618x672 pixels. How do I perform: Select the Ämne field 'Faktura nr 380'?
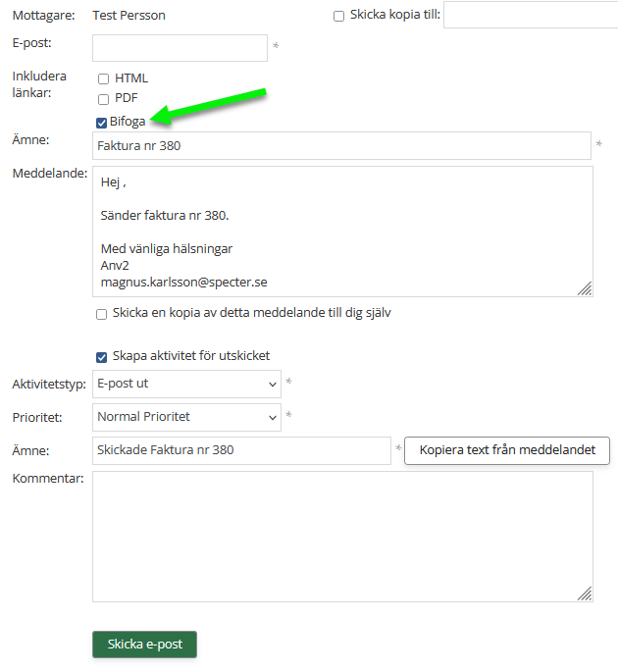click(x=341, y=146)
